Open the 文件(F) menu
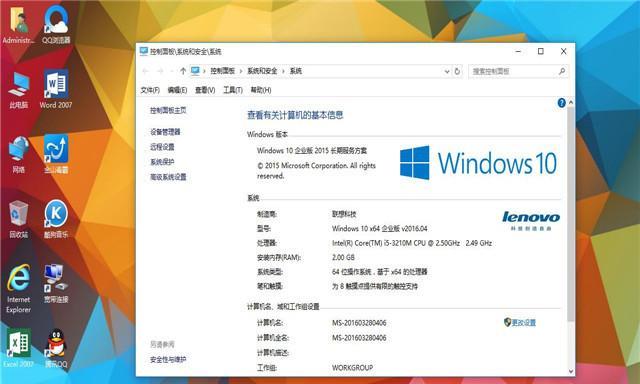This screenshot has width=640, height=384. 150,90
